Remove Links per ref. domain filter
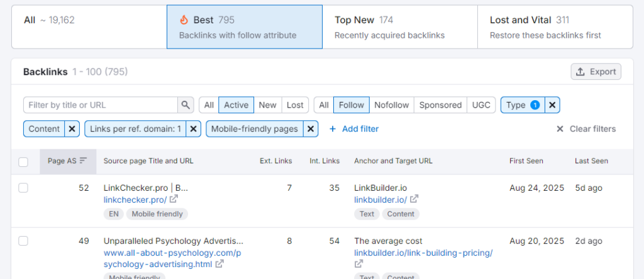Viewport: 644px width, 279px height. pos(194,129)
